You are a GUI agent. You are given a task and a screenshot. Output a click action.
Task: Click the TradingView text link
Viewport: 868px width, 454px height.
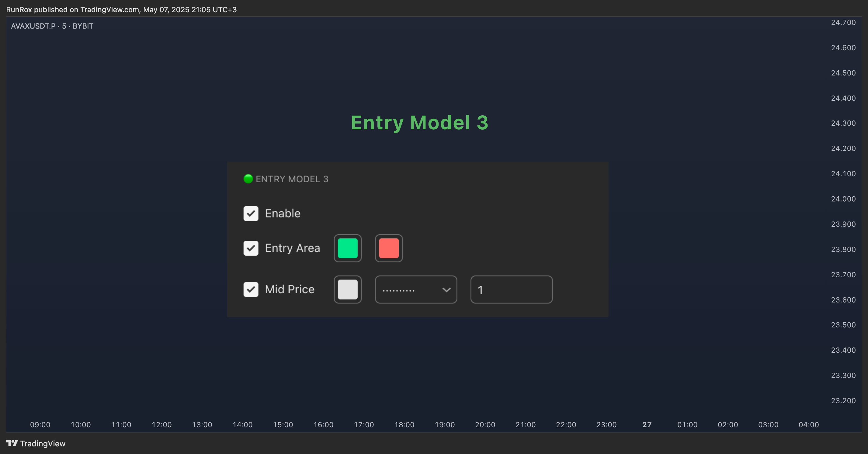click(x=43, y=443)
